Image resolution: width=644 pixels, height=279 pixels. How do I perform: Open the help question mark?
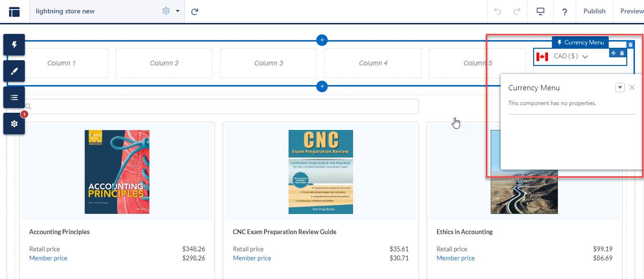564,11
